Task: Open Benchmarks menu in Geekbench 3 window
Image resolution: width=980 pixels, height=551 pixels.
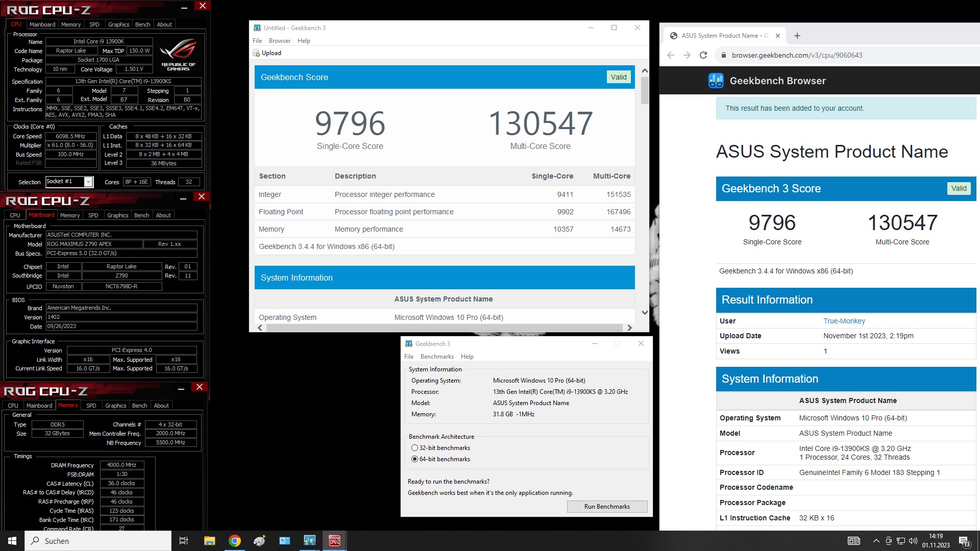Action: pyautogui.click(x=437, y=357)
